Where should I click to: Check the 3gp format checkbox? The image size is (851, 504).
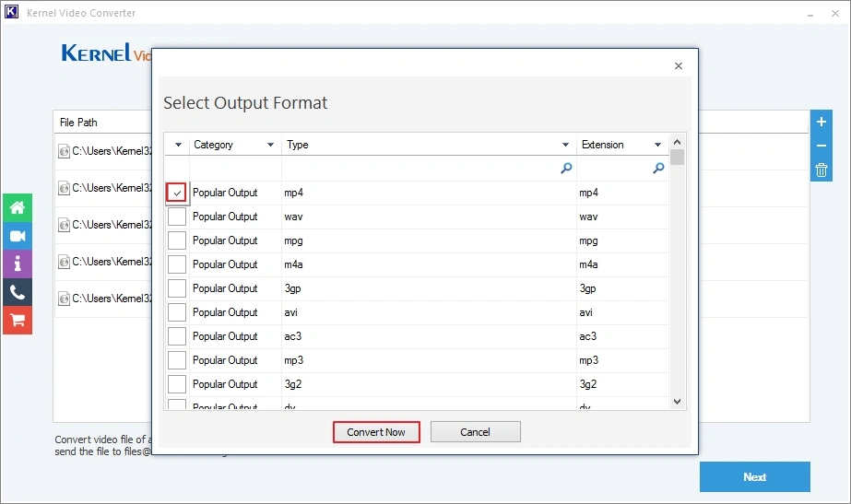[177, 288]
